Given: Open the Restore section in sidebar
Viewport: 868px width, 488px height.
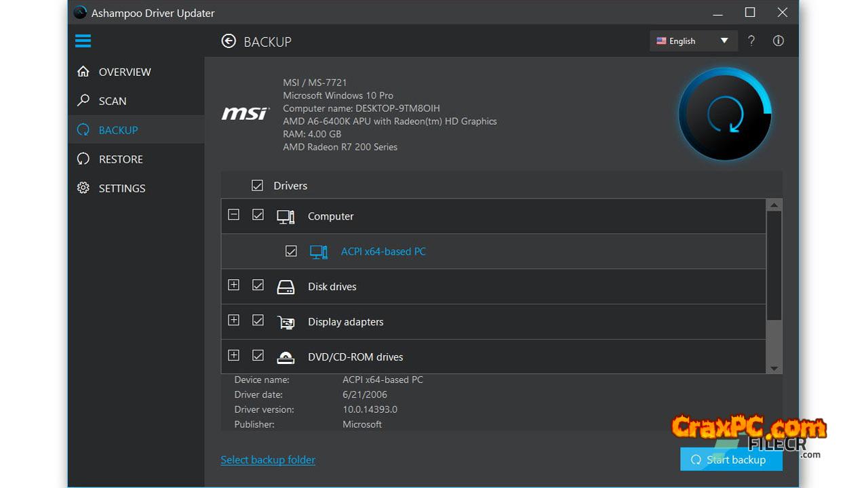Looking at the screenshot, I should point(121,159).
